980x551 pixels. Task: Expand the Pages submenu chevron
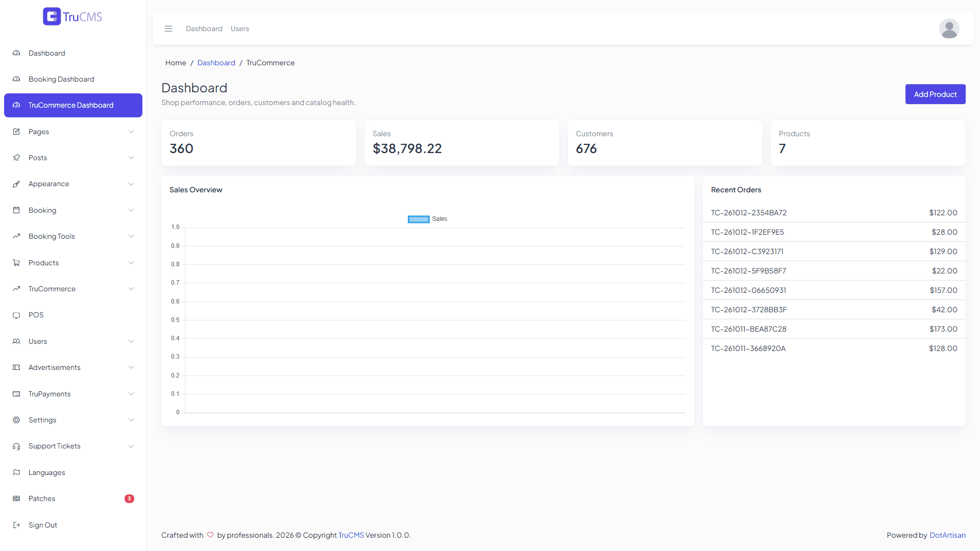tap(131, 132)
